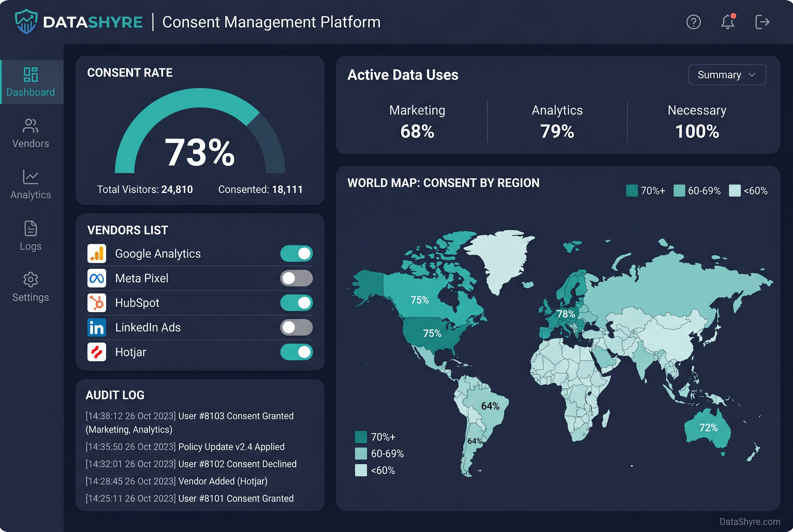This screenshot has width=793, height=532.
Task: Click the HubSpot vendor name
Action: (137, 303)
